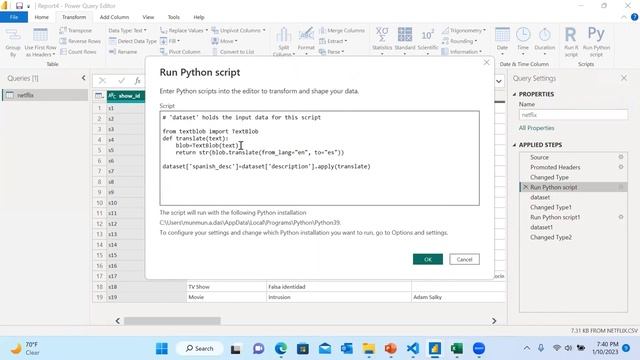Screen dimensions: 640x360
Task: Click Duration column icon
Action: pos(544,41)
